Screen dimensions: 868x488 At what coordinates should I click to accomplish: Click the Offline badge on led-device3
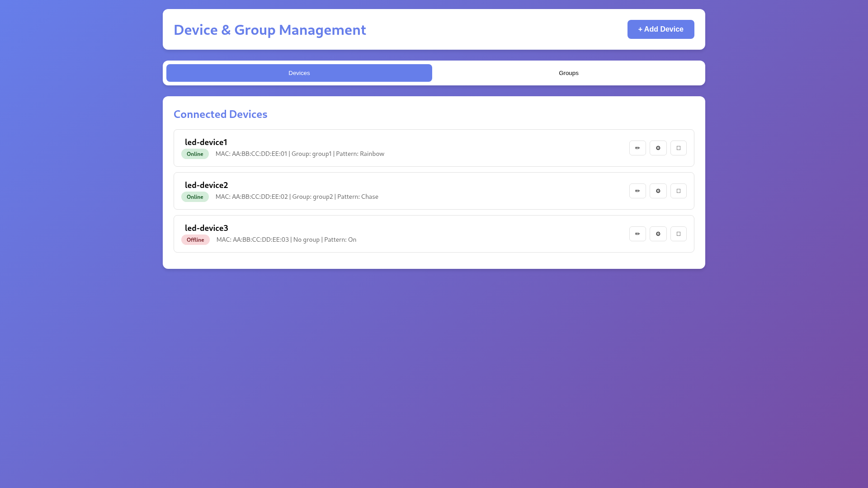click(195, 239)
